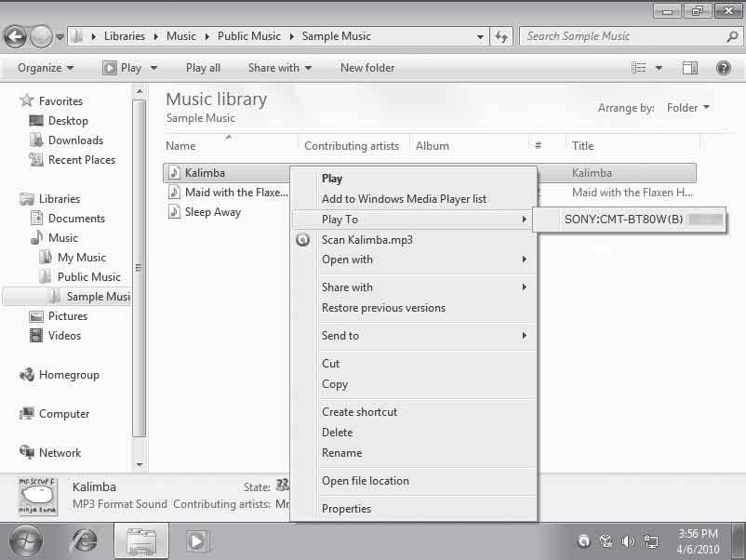This screenshot has width=746, height=560.
Task: Click the search magnifier icon
Action: (732, 36)
